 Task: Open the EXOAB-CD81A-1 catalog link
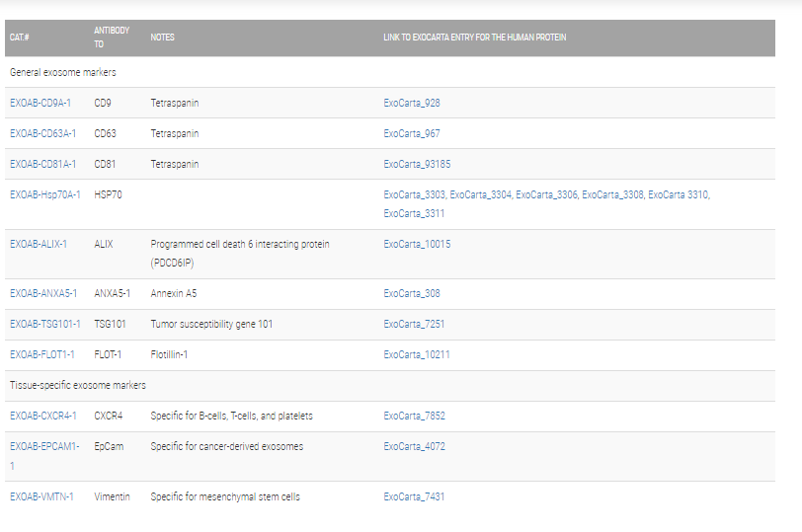(42, 164)
